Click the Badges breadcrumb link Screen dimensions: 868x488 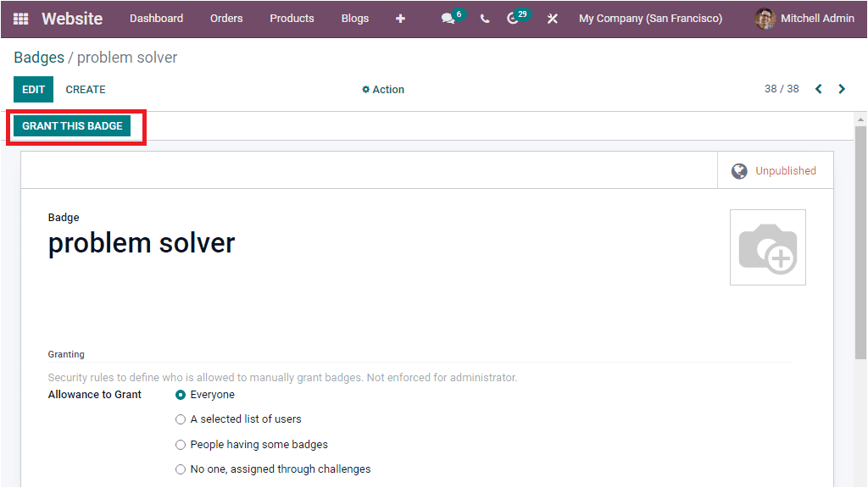pos(37,57)
